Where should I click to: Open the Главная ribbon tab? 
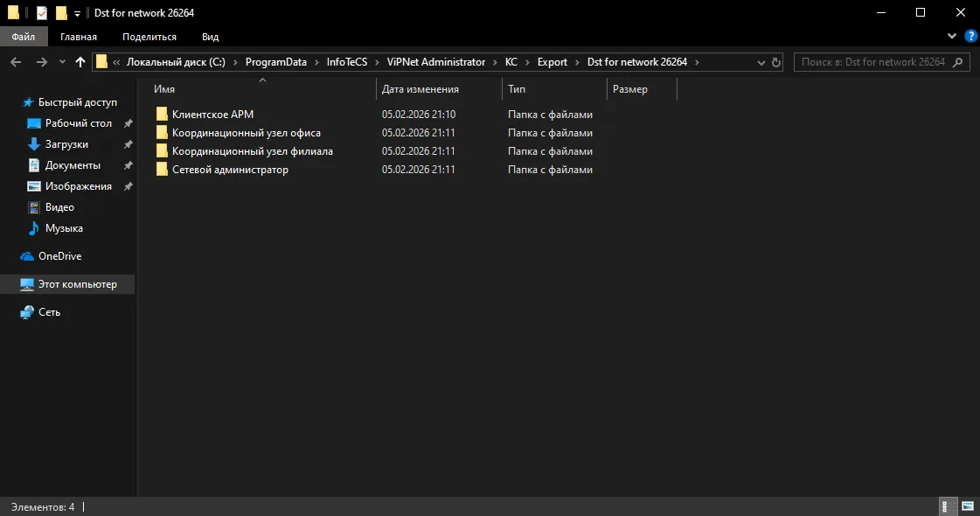(79, 37)
